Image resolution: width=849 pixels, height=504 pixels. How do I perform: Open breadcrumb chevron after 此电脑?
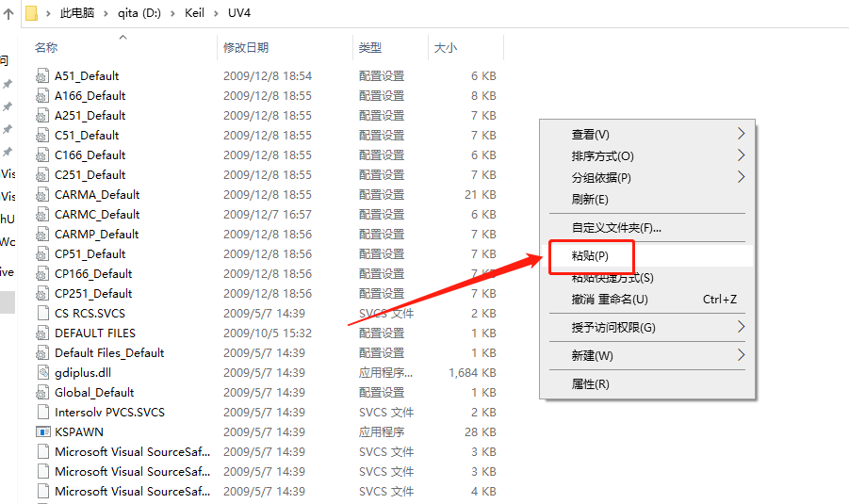pyautogui.click(x=106, y=13)
